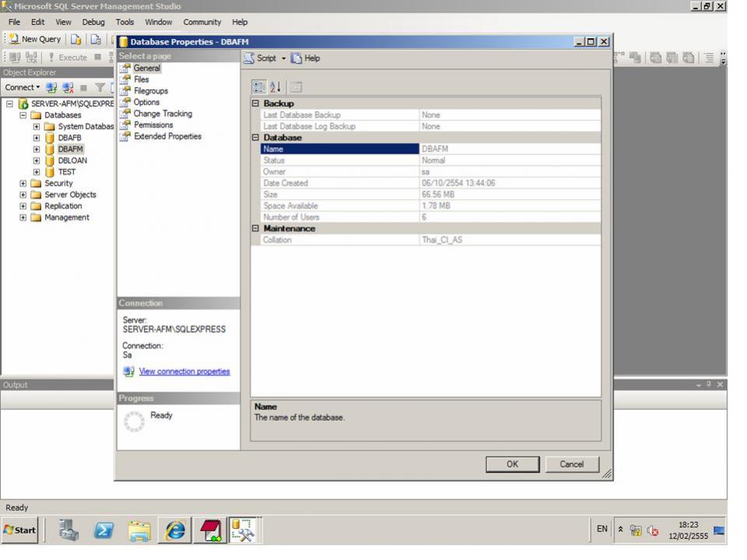Click the Start button
The width and height of the screenshot is (747, 560).
tap(20, 530)
